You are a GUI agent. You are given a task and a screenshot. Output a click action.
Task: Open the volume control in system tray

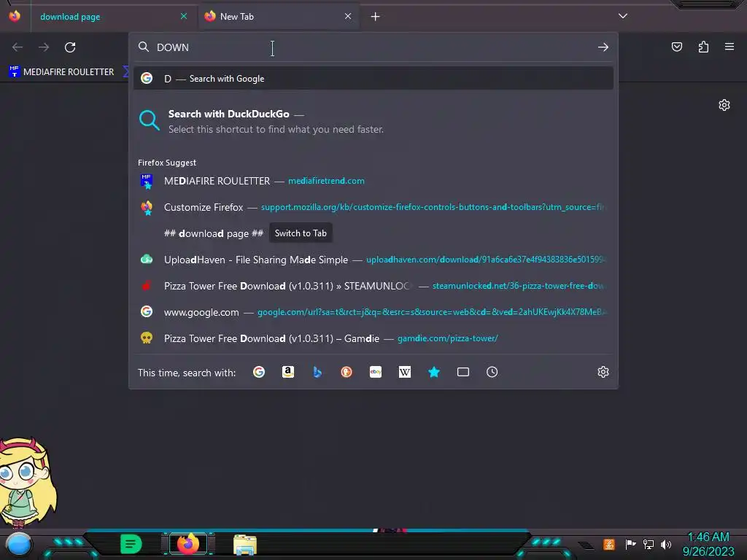point(666,544)
